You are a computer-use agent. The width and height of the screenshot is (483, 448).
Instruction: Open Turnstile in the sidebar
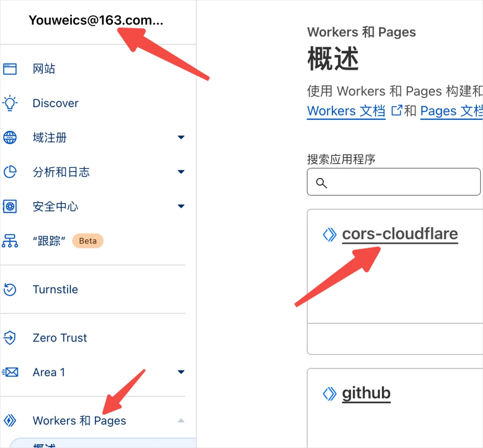coord(56,289)
